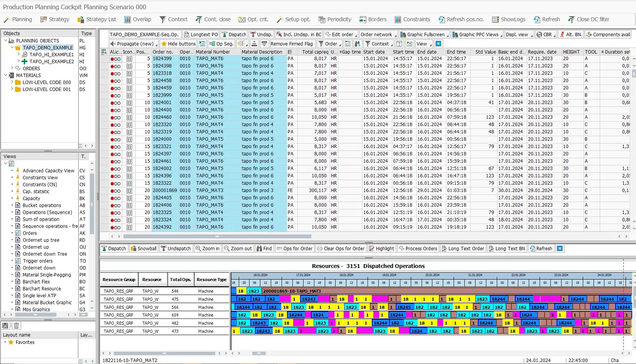Click the Snowball button
The image size is (636, 364).
(x=143, y=248)
